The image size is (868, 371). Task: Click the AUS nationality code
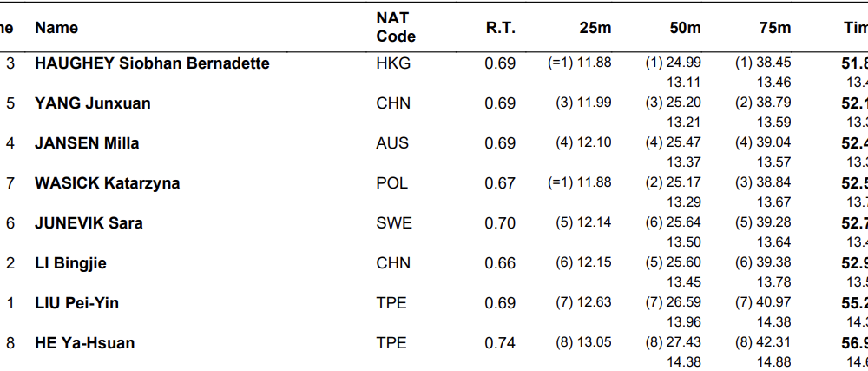click(392, 143)
